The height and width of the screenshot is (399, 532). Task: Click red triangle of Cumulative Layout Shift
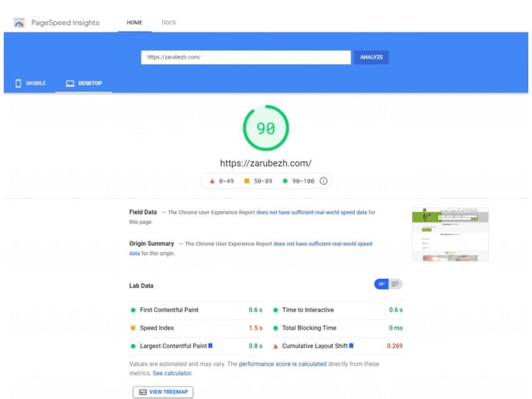pyautogui.click(x=276, y=346)
